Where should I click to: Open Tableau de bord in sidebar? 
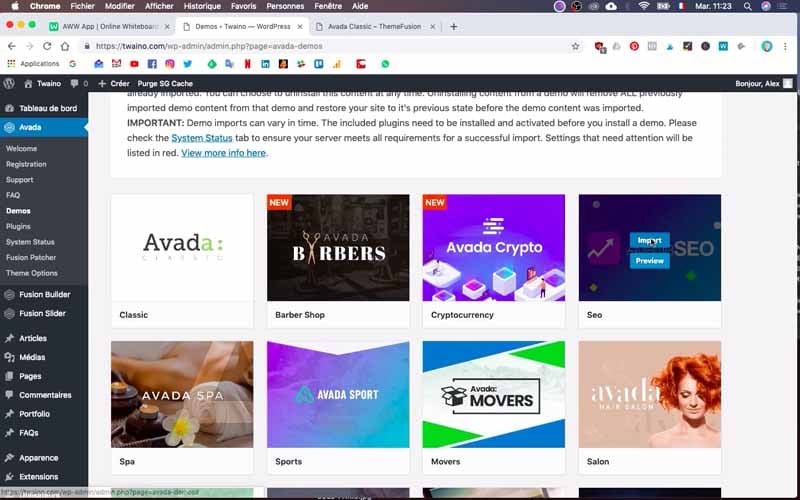click(44, 108)
